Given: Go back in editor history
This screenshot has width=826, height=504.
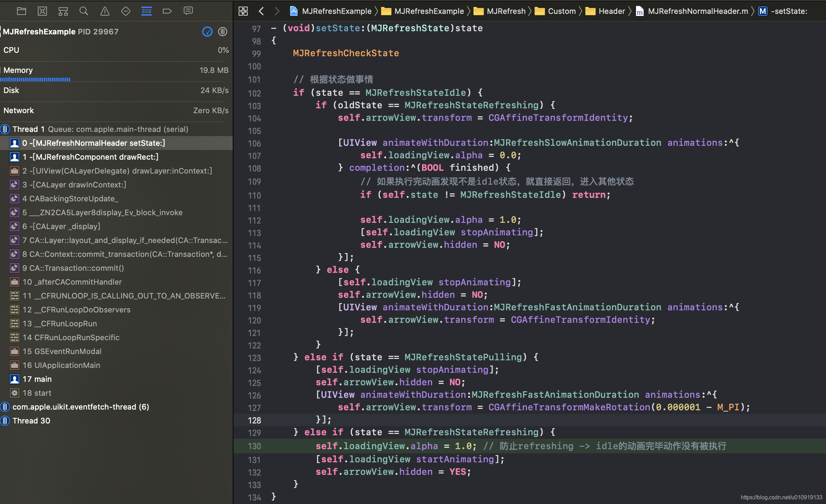Looking at the screenshot, I should pyautogui.click(x=261, y=11).
